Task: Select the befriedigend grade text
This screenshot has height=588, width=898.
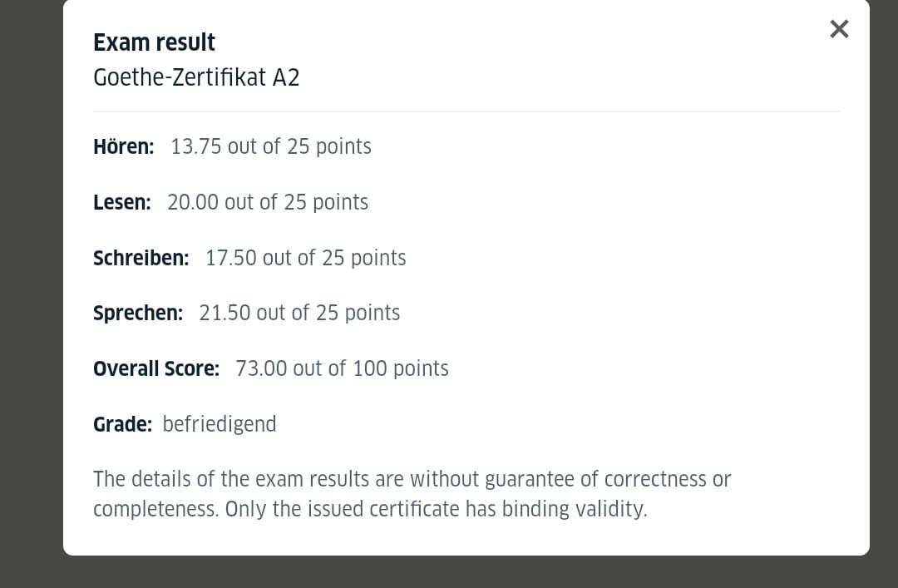Action: coord(220,424)
